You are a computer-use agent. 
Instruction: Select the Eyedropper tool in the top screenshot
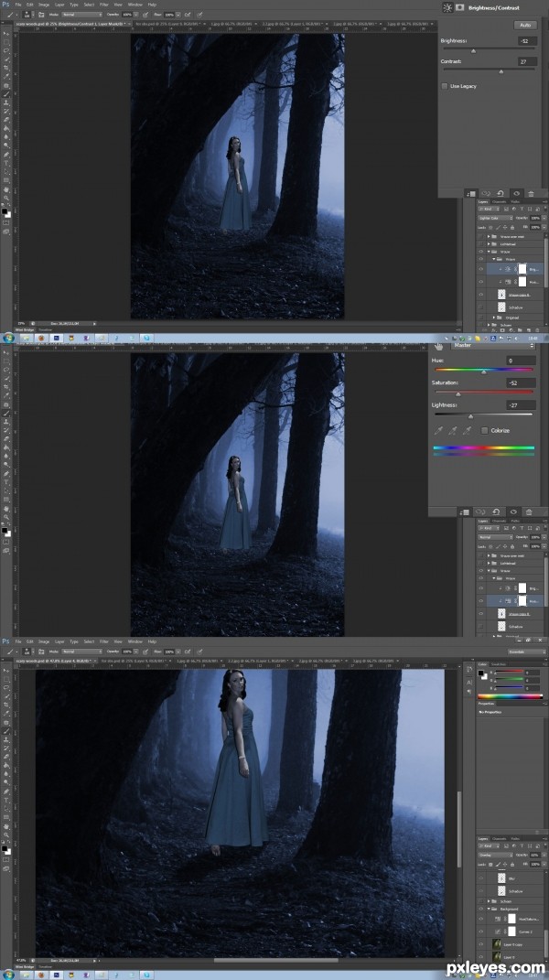pos(6,76)
